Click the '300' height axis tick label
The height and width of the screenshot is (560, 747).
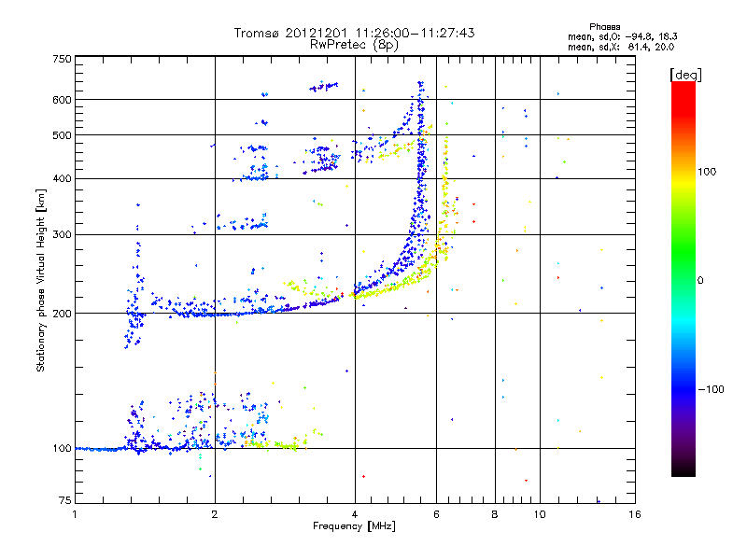point(63,235)
